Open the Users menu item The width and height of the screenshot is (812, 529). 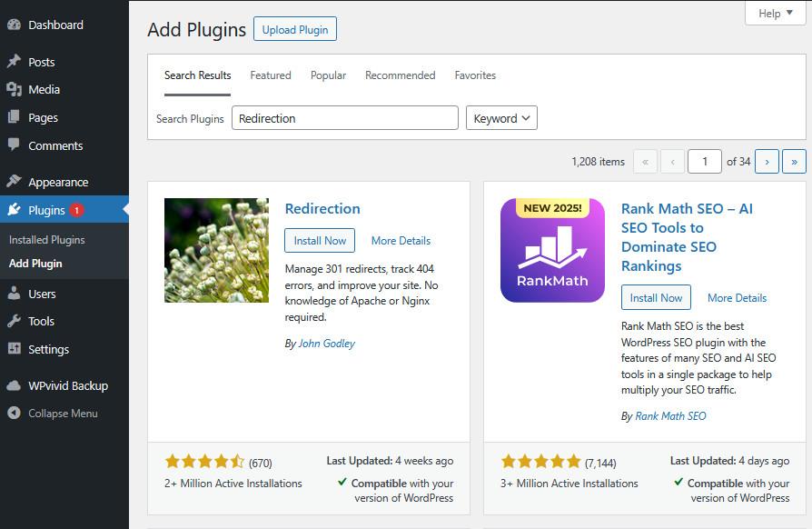point(64,294)
